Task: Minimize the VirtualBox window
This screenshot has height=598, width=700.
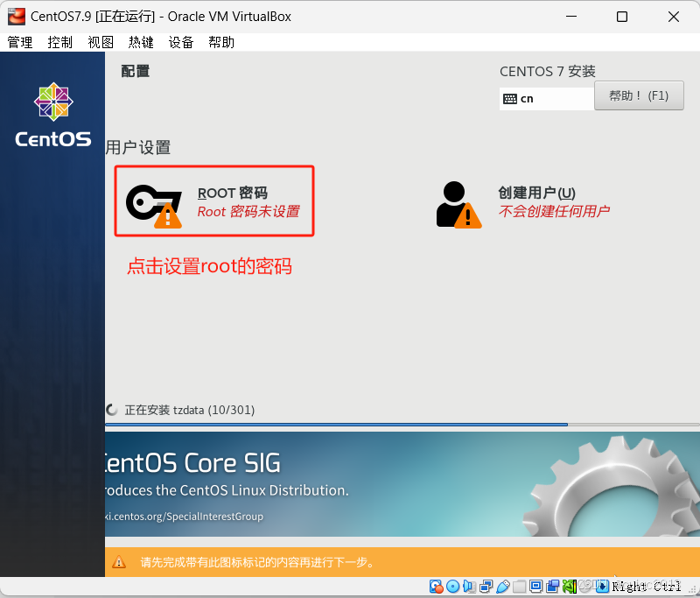Action: point(571,17)
